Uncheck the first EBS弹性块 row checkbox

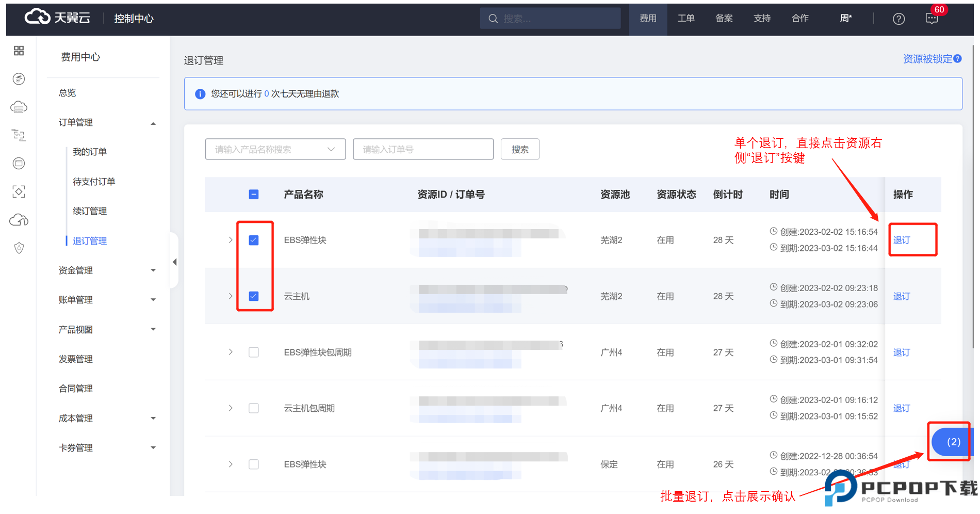(x=254, y=240)
